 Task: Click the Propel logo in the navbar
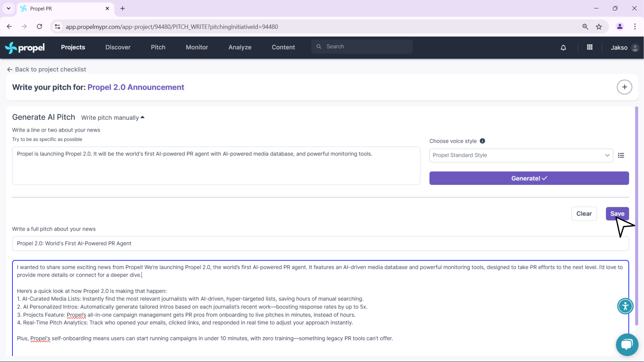25,48
